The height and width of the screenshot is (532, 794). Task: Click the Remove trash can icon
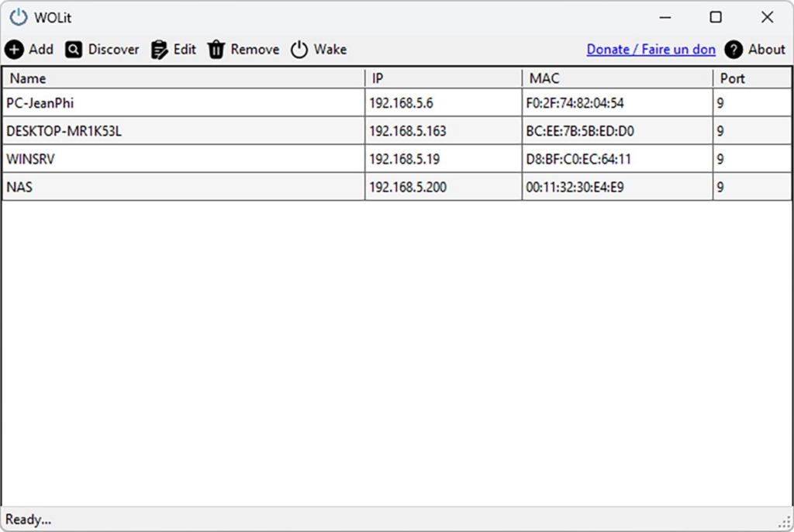click(216, 50)
